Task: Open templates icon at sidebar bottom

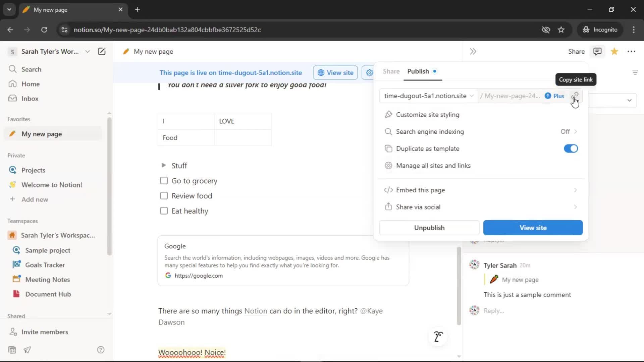Action: click(12, 350)
